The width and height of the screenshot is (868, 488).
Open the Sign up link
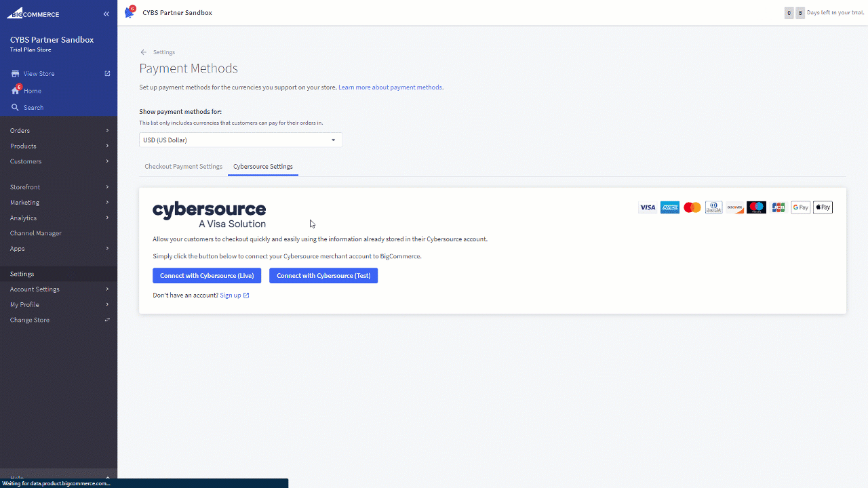click(231, 296)
